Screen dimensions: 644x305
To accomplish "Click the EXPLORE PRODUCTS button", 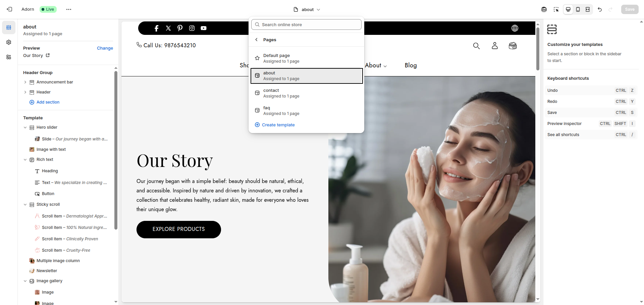I will pyautogui.click(x=179, y=230).
